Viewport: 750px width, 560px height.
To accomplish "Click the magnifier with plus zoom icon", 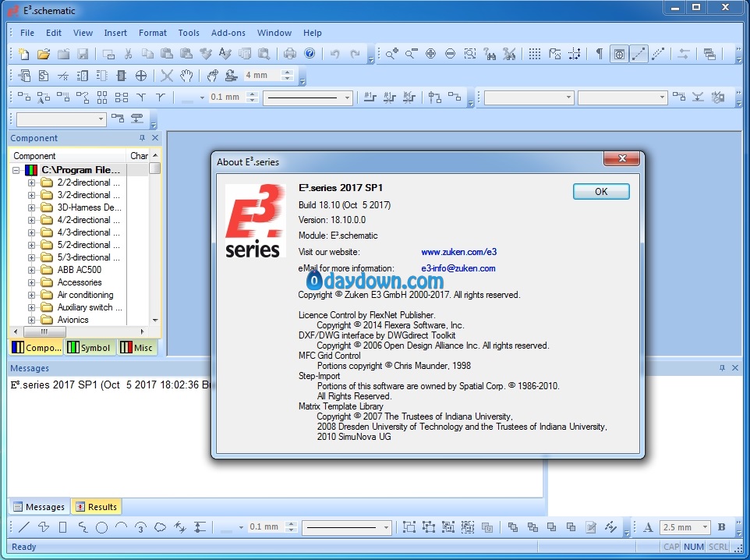I will coord(391,54).
